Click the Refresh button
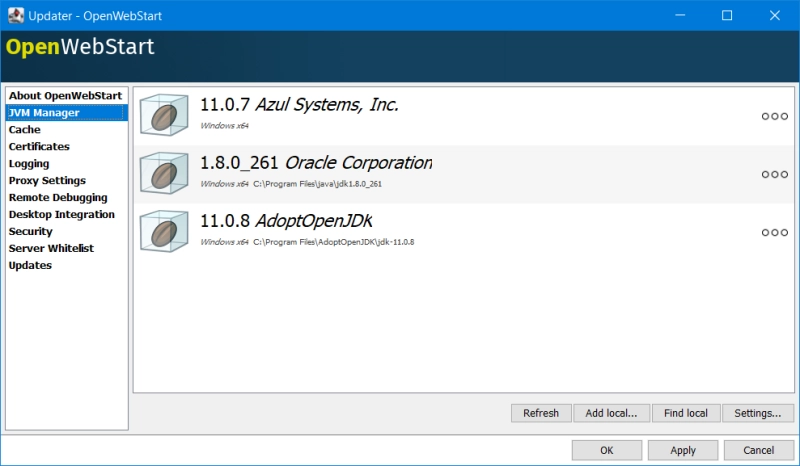 click(541, 413)
